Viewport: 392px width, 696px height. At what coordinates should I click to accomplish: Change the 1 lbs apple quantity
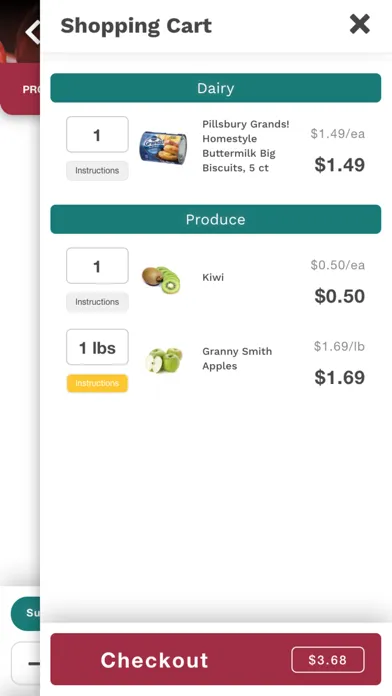click(97, 347)
